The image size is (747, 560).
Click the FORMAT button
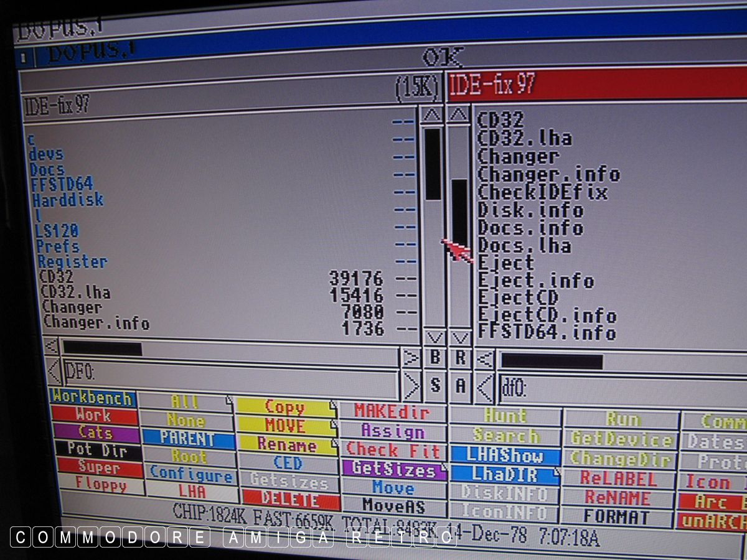tap(618, 517)
